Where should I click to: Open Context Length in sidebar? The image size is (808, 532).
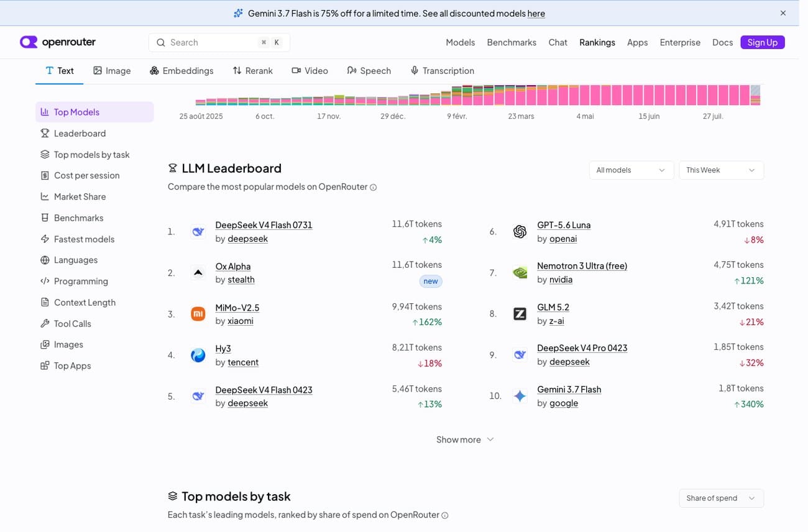point(94,303)
